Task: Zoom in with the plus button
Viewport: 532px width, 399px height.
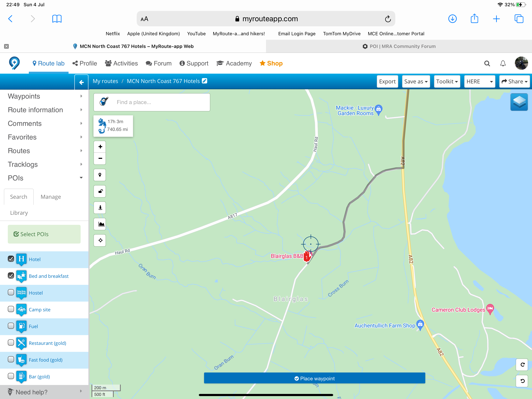Action: pyautogui.click(x=100, y=147)
